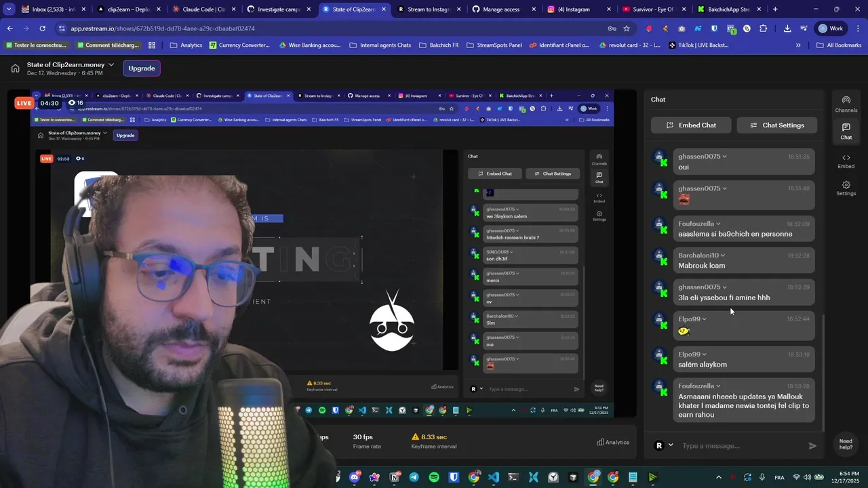
Task: Open Chat Settings
Action: (776, 125)
